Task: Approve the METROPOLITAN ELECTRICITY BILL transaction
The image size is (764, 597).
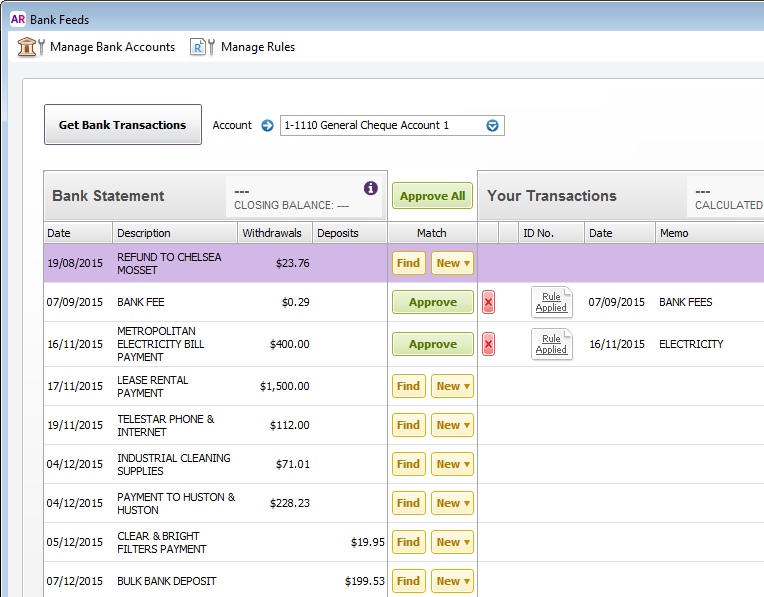Action: pos(433,344)
